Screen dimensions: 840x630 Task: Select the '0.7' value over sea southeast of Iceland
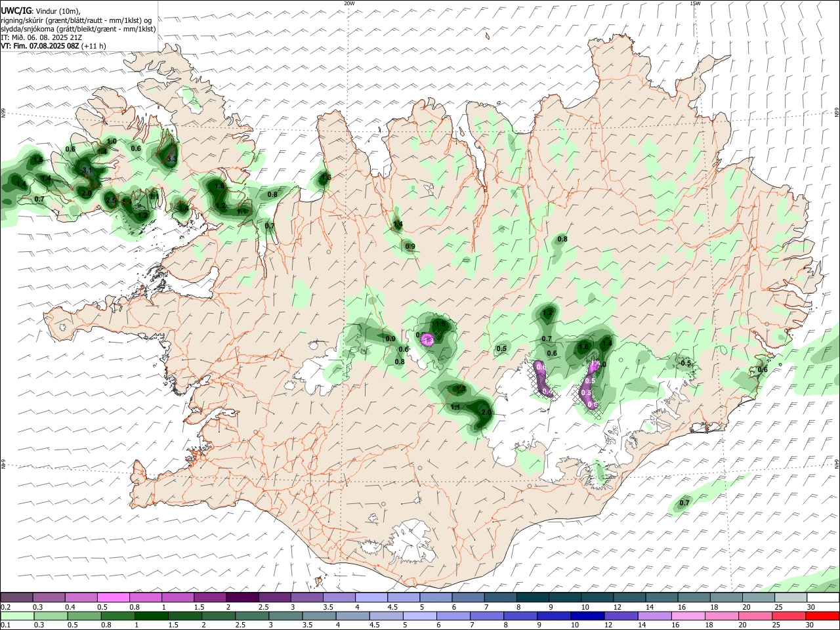coord(684,503)
